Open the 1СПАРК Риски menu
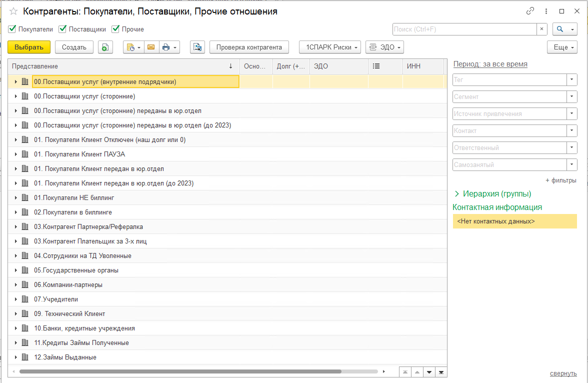588x383 pixels. (x=330, y=47)
